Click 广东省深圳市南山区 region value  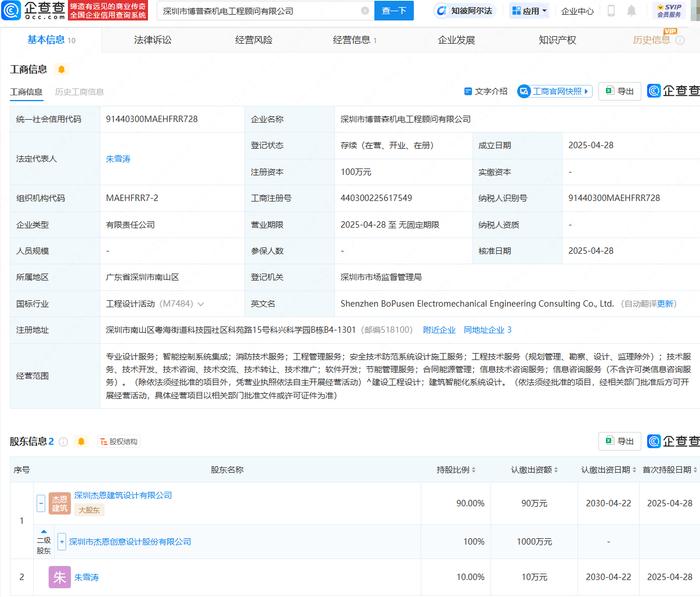[x=142, y=277]
